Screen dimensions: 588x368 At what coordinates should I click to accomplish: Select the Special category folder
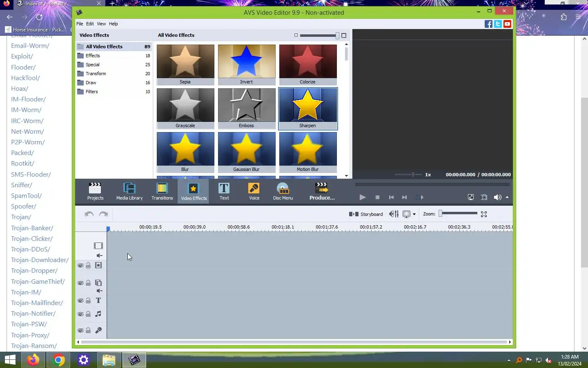point(114,65)
